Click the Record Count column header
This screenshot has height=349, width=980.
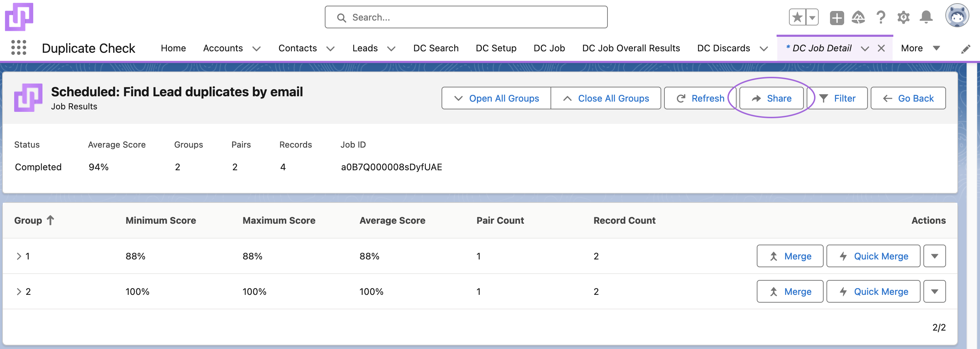click(624, 221)
